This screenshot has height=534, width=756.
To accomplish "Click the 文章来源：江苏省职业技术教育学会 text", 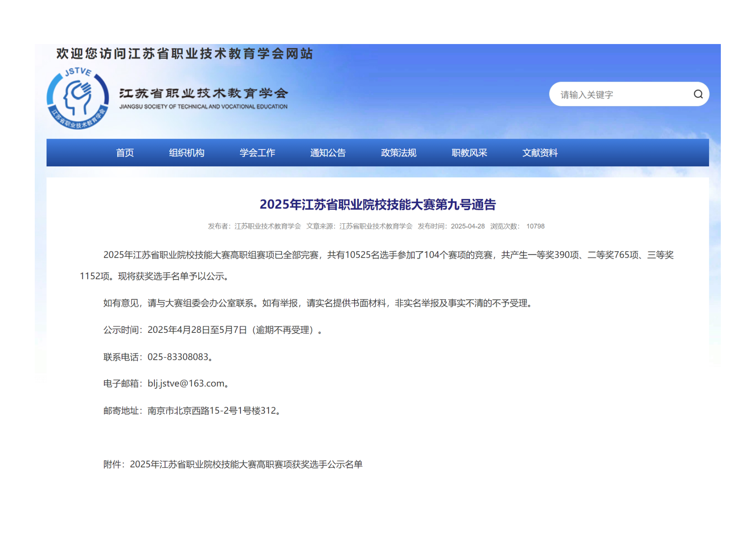I will [x=359, y=226].
